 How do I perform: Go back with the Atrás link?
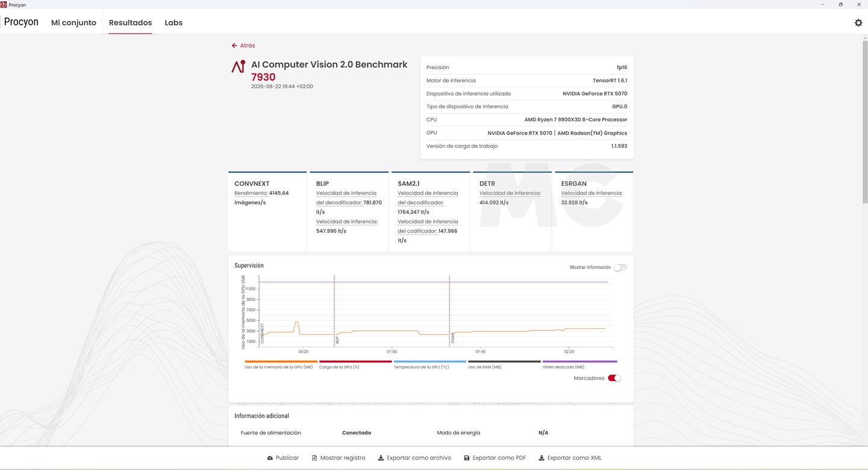click(x=244, y=46)
